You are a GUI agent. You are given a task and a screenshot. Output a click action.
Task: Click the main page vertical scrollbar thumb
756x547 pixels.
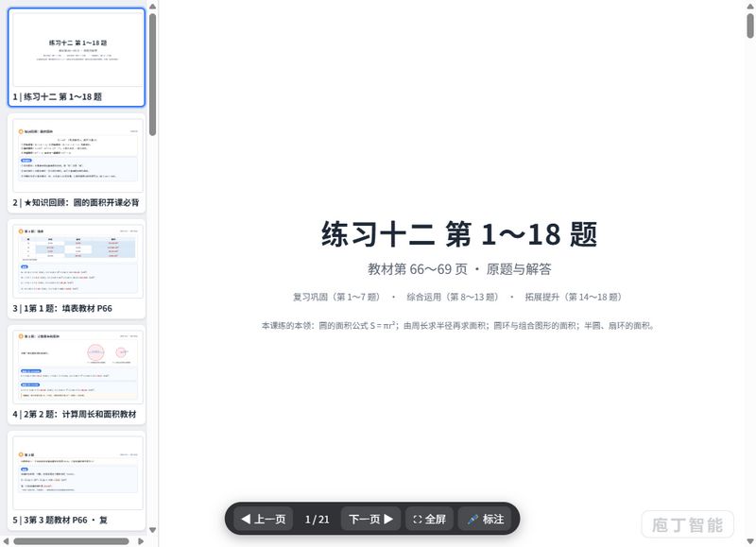[x=750, y=26]
